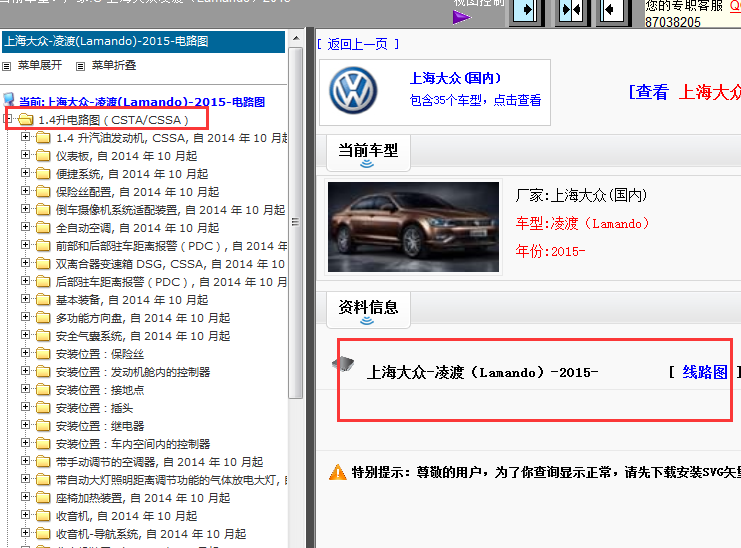Select 后部驻车距离报警 (PDC) tree item
Image resolution: width=741 pixels, height=548 pixels.
(171, 282)
